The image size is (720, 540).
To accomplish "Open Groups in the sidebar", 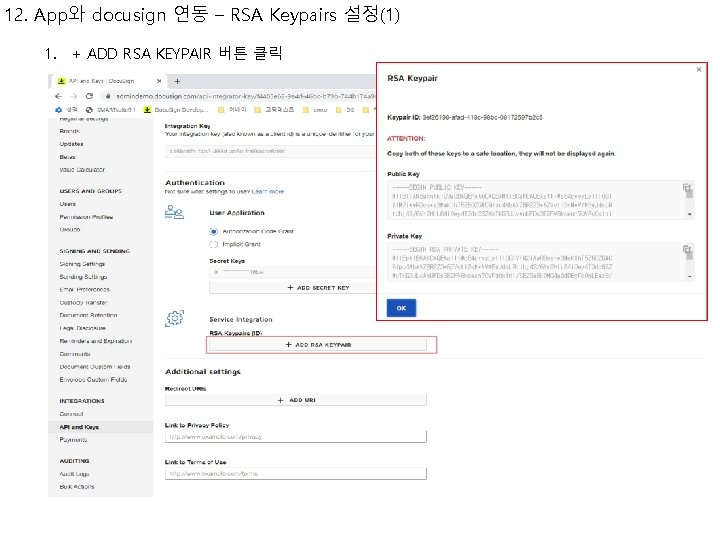I will (x=70, y=229).
